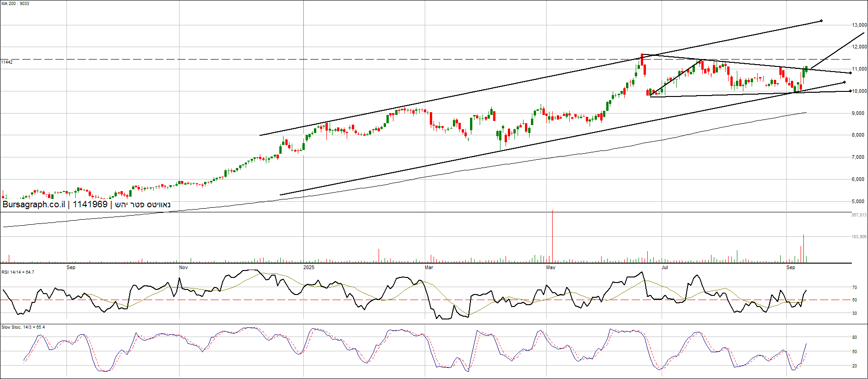Click the 13,000 price axis label
Image resolution: width=868 pixels, height=379 pixels.
click(859, 25)
